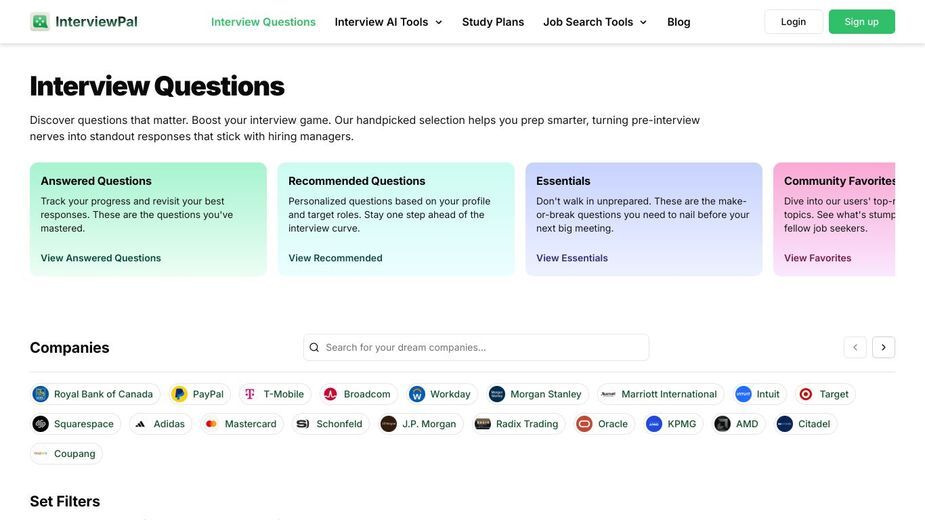The width and height of the screenshot is (925, 520).
Task: Click the PayPal logo icon
Action: click(179, 394)
